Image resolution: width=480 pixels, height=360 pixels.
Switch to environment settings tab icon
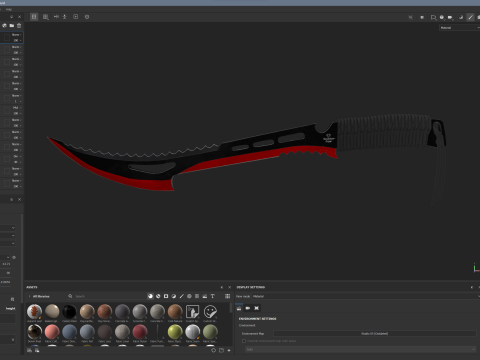click(239, 308)
